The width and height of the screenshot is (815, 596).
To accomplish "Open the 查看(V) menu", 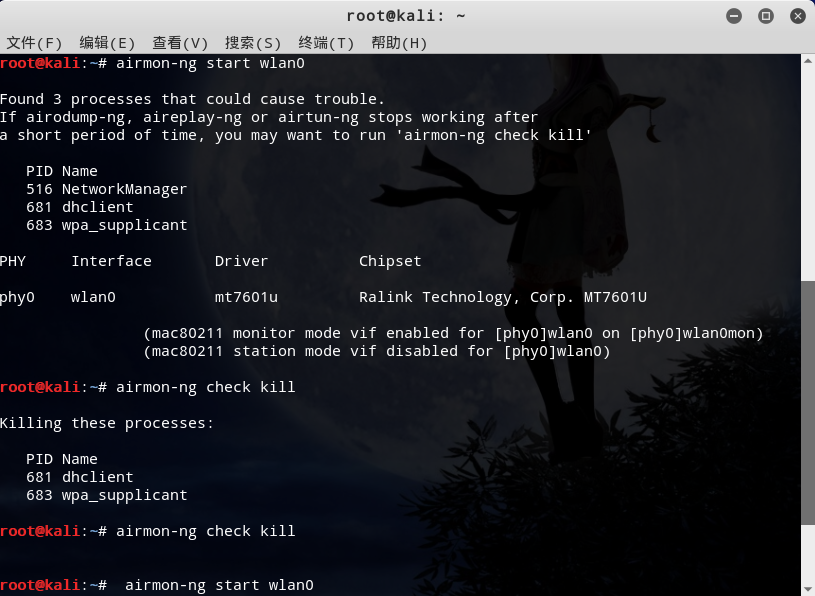I will (180, 43).
